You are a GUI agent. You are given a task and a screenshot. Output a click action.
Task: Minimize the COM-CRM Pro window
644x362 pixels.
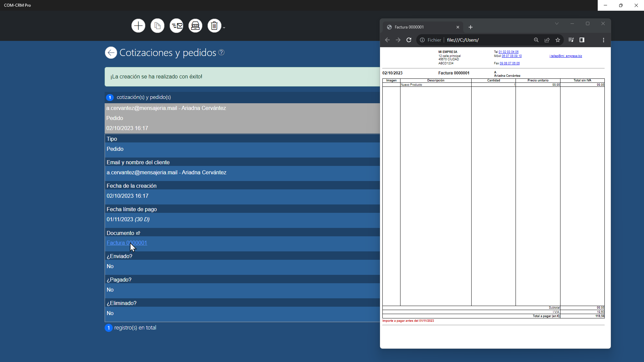(x=605, y=5)
